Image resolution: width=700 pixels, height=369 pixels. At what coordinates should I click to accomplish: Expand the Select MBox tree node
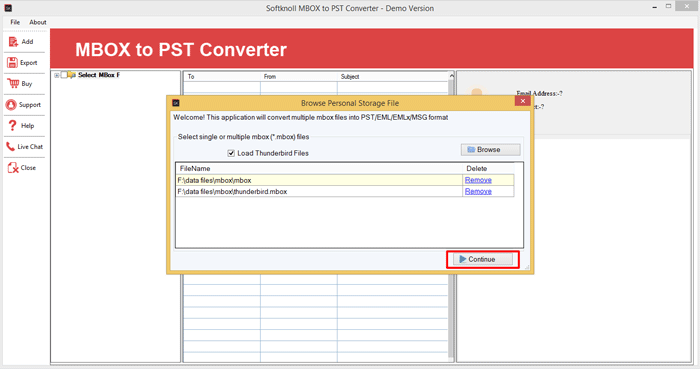point(57,75)
